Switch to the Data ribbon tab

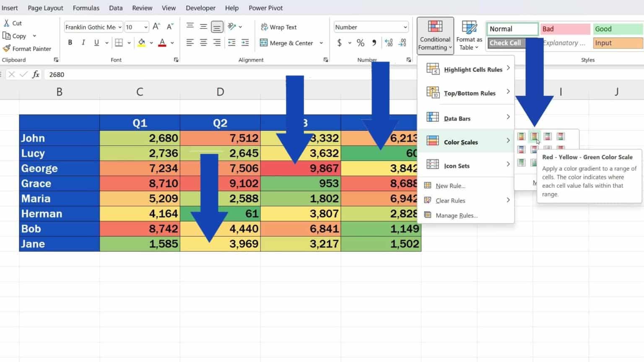click(115, 8)
